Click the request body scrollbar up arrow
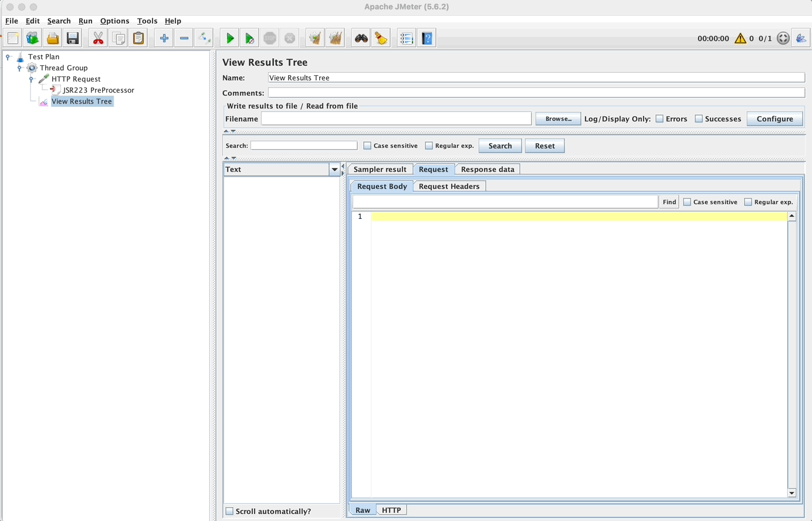 point(792,216)
